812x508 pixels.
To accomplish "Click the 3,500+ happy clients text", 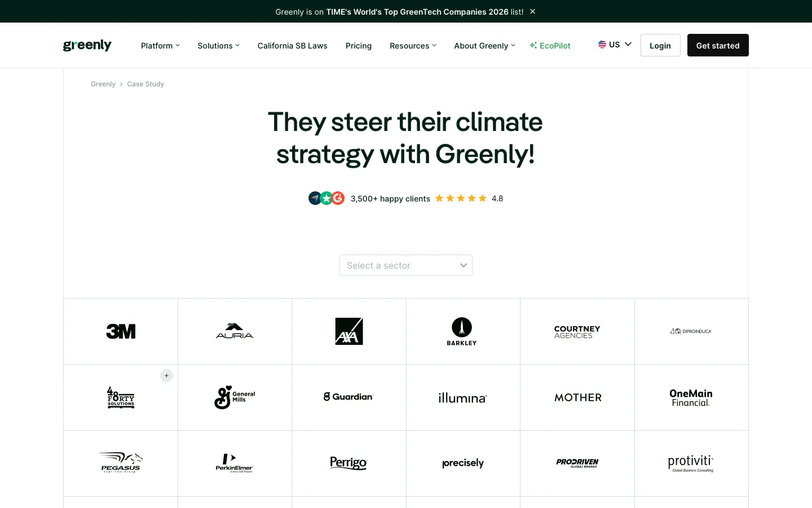I will pos(390,199).
